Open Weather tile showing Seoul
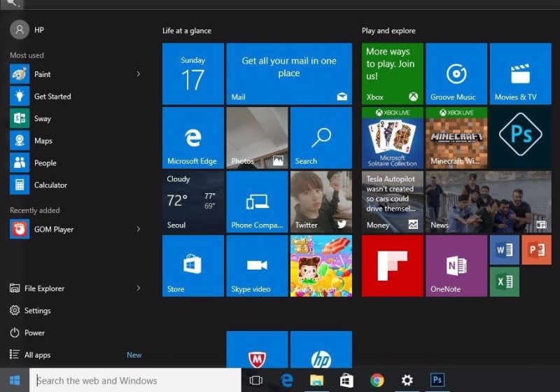This screenshot has width=560, height=392. [x=193, y=202]
